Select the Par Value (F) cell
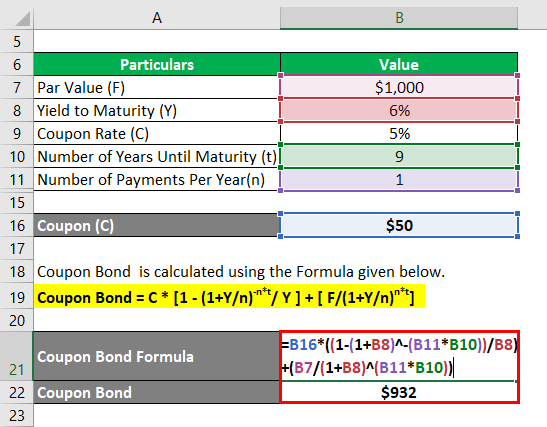This screenshot has height=427, width=547. (157, 87)
